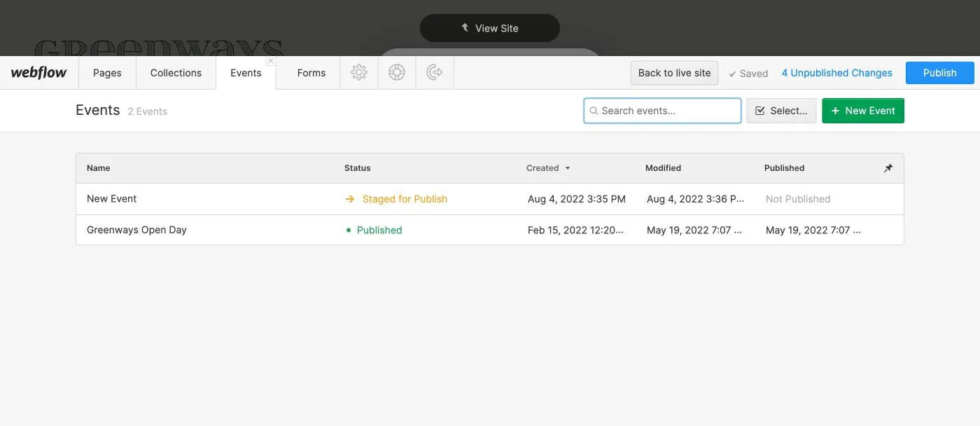The height and width of the screenshot is (426, 980).
Task: Click the Webflow logo
Action: click(38, 72)
